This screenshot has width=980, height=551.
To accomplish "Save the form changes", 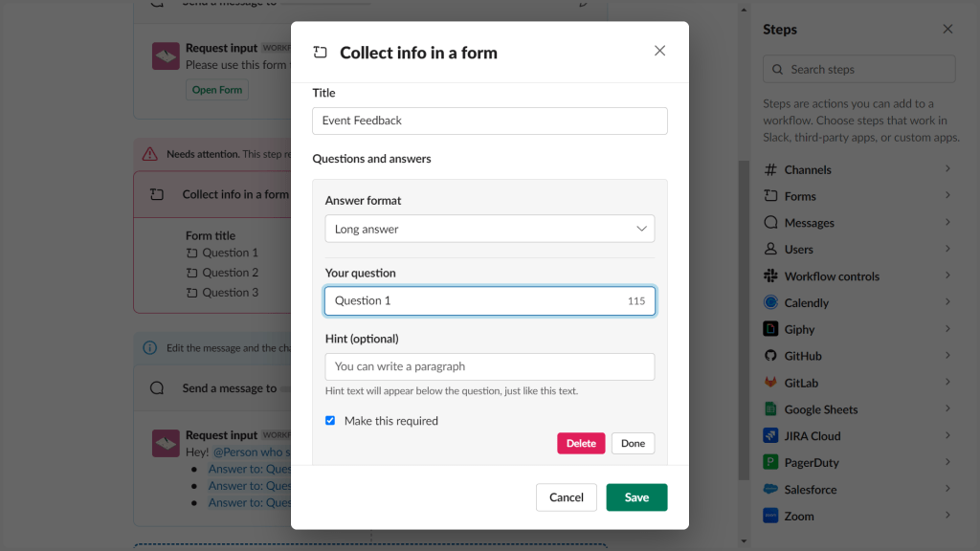I will point(636,496).
